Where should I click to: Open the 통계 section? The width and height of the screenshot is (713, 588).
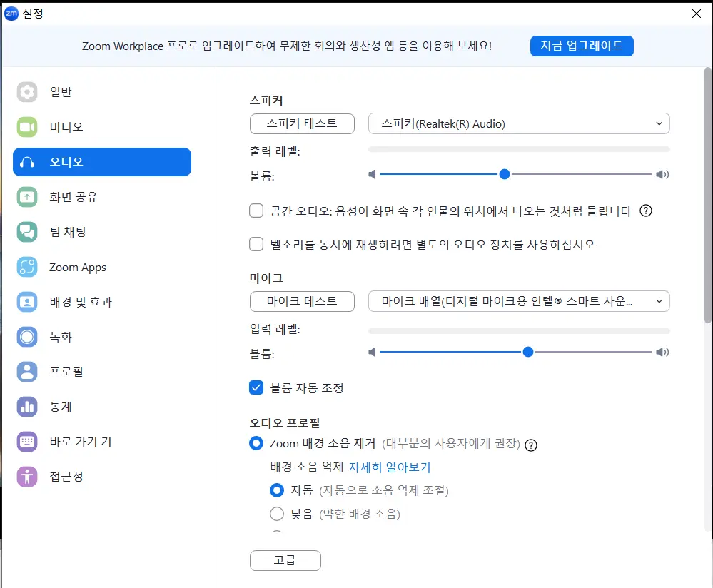pos(57,407)
